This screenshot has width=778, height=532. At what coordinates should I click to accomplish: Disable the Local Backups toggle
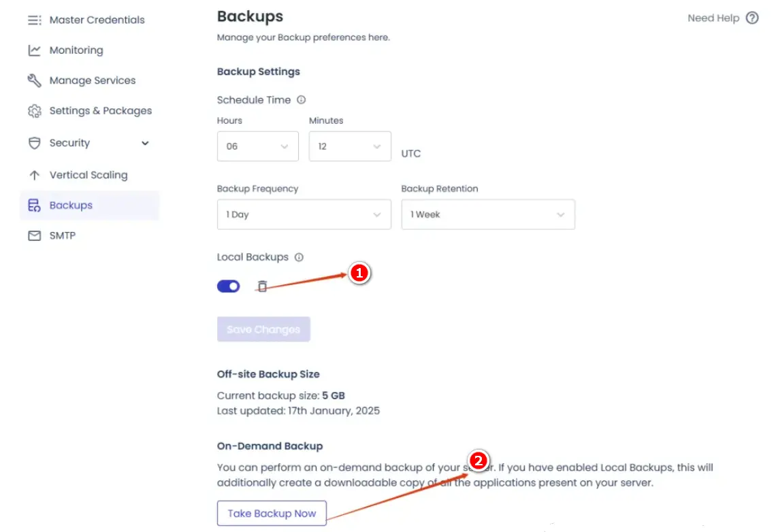click(229, 286)
